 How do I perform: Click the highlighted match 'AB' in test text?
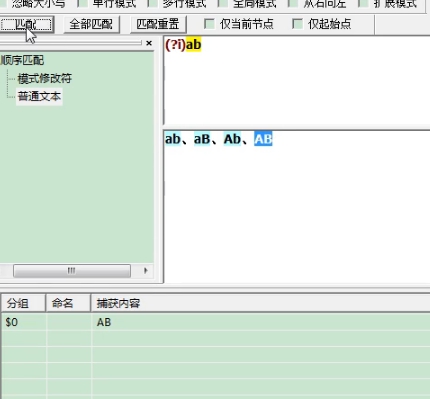(x=263, y=139)
